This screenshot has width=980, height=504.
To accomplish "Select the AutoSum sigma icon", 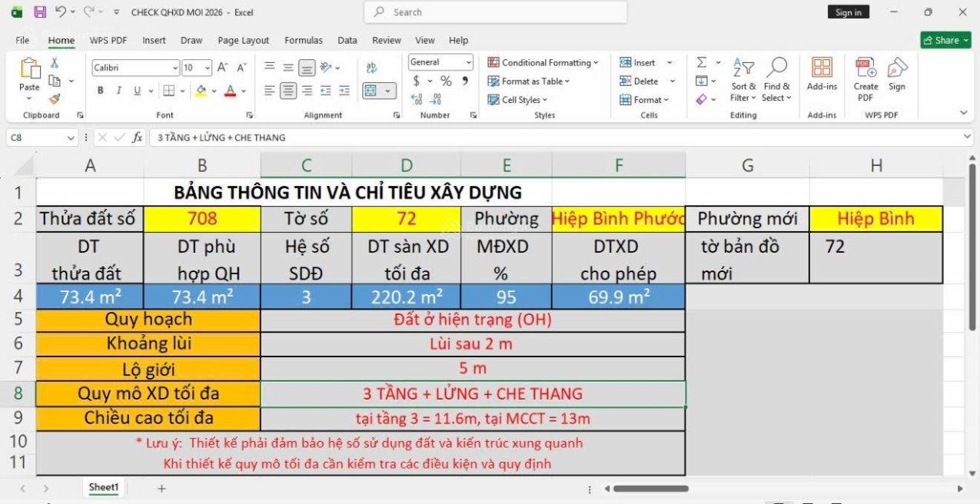I will point(702,63).
